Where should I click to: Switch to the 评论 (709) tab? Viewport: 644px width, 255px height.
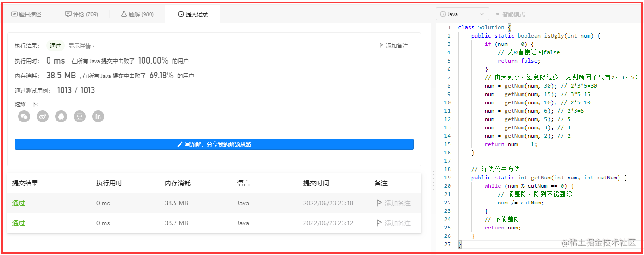[82, 14]
